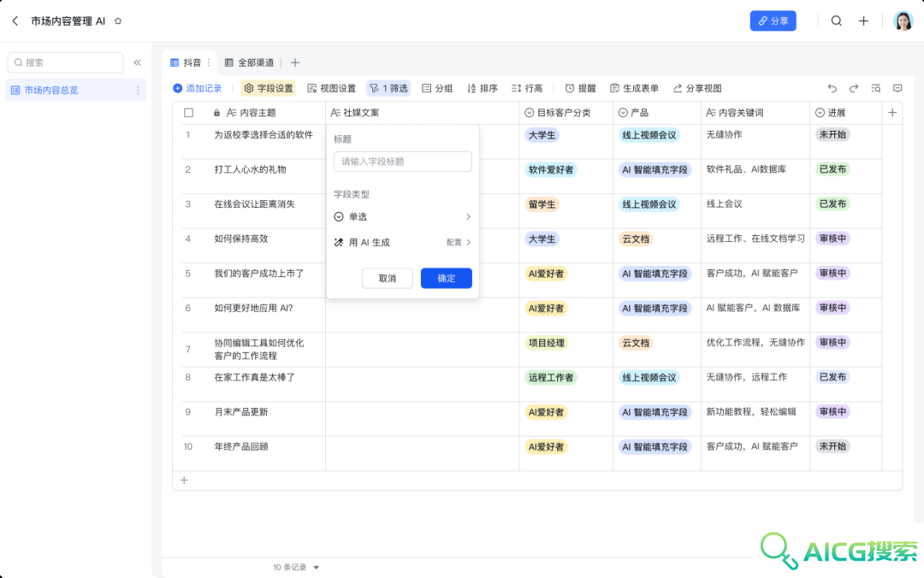This screenshot has height=578, width=924.
Task: Click cell 为返校季选择合适的软件
Action: coord(264,135)
